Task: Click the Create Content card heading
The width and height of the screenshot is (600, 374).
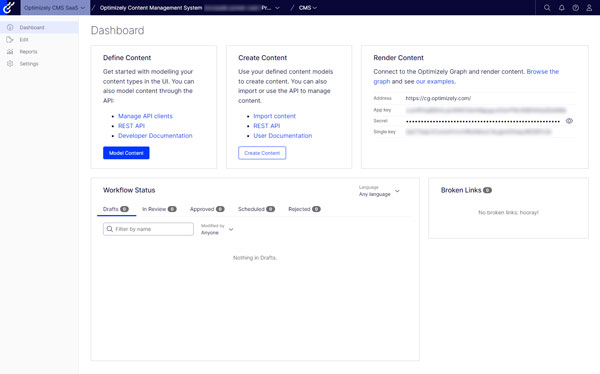Action: (x=262, y=58)
